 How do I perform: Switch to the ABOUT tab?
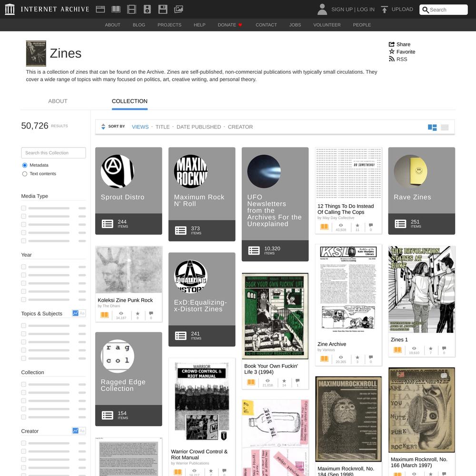coord(58,101)
